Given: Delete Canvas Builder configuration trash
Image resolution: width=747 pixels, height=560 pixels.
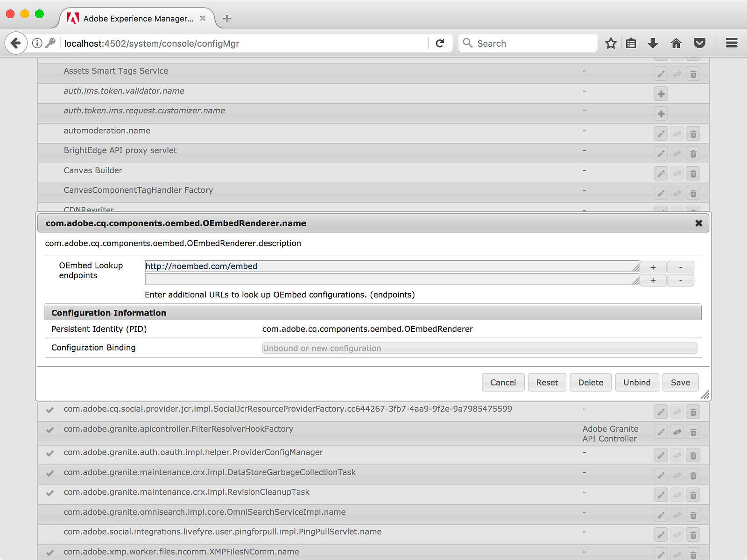Looking at the screenshot, I should point(693,174).
